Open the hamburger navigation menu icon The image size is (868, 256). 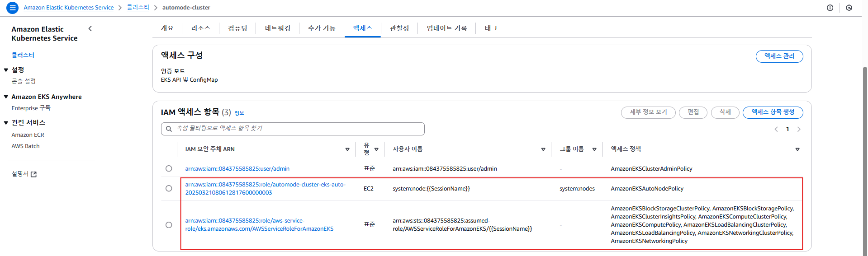[x=13, y=8]
